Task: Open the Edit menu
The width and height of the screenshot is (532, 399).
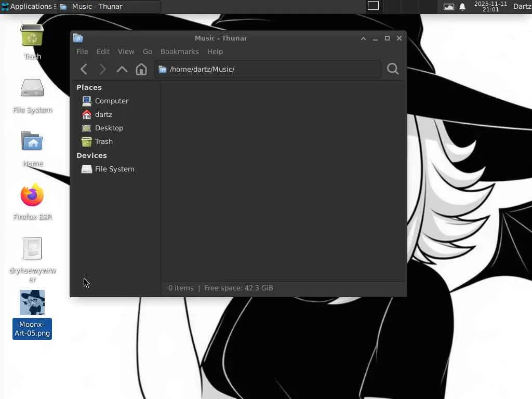Action: click(103, 51)
